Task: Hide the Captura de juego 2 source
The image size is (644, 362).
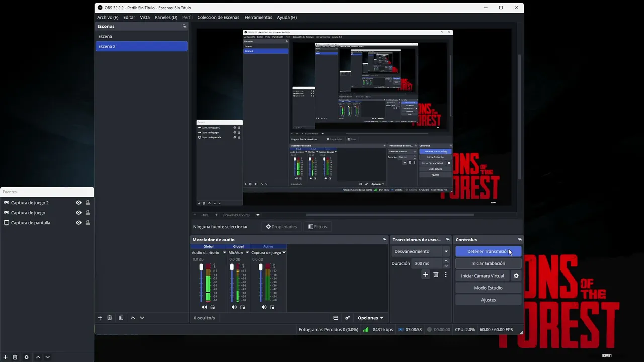Action: click(x=78, y=203)
